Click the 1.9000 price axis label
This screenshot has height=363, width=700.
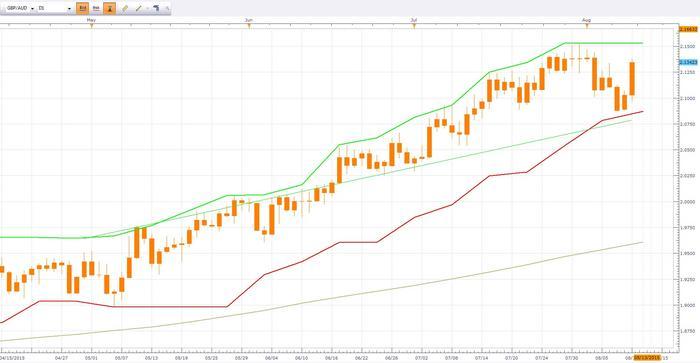(688, 305)
